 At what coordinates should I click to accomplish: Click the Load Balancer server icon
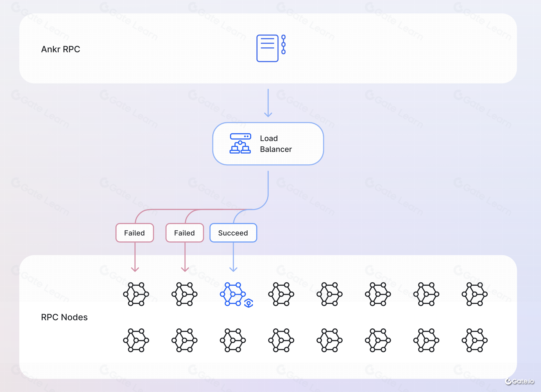click(x=240, y=143)
